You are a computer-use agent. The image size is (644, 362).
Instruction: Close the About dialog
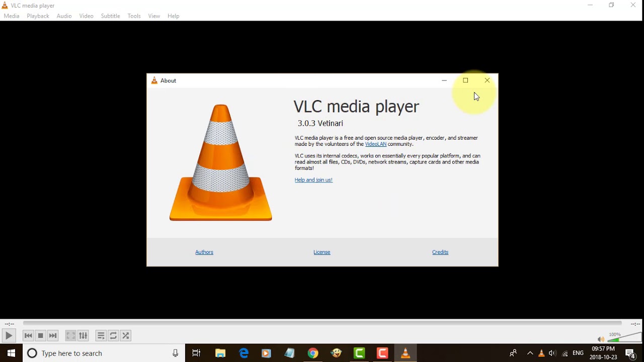487,80
